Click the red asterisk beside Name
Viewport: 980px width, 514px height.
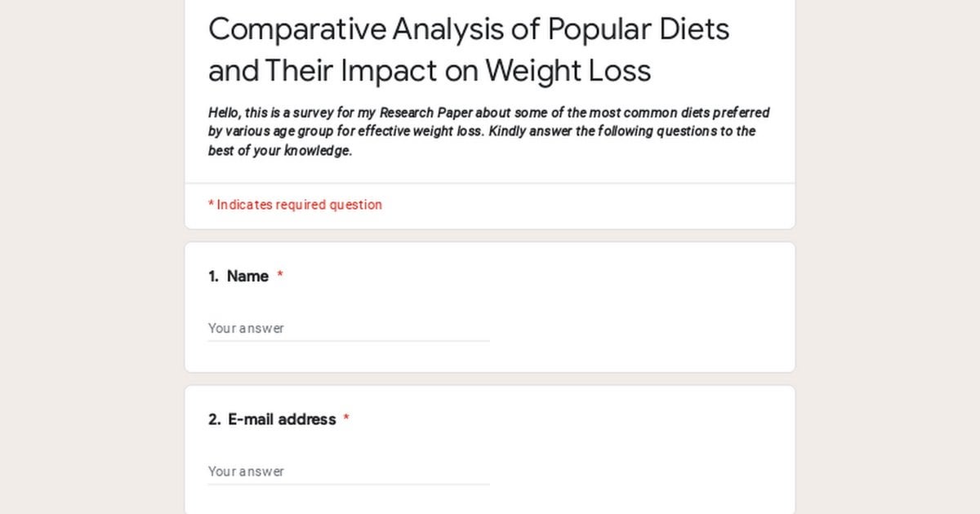[280, 275]
